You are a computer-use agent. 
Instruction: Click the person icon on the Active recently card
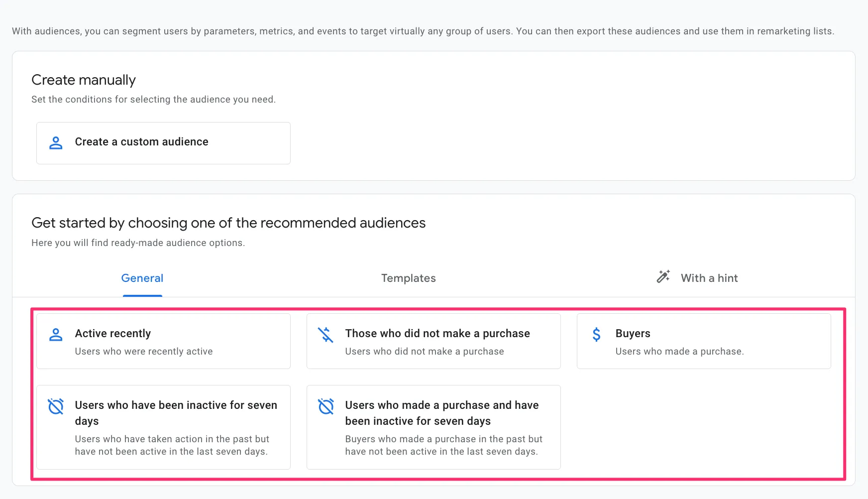[x=56, y=334]
